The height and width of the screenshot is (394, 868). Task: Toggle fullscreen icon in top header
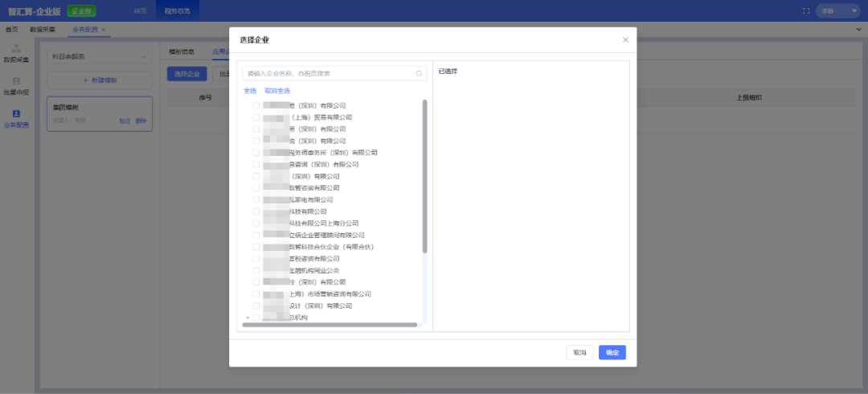point(805,10)
